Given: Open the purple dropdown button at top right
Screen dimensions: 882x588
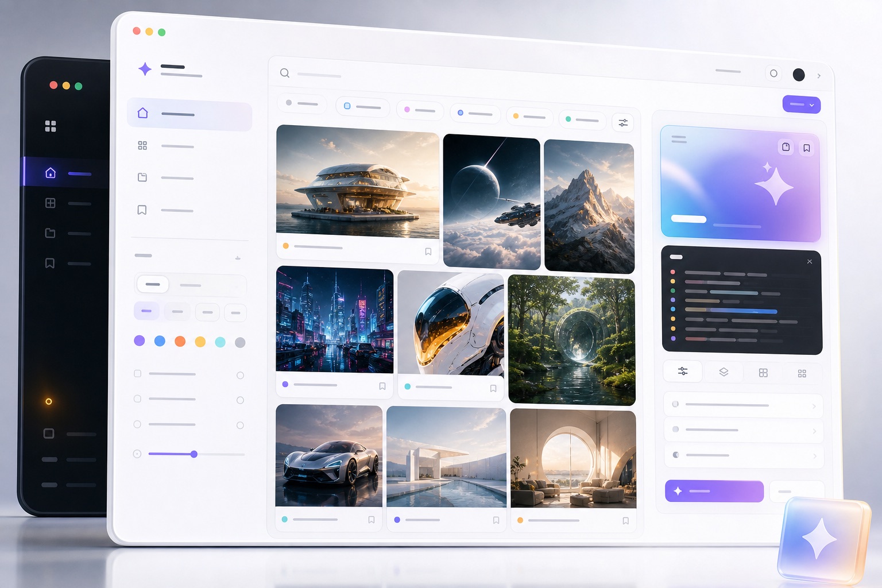Looking at the screenshot, I should pyautogui.click(x=802, y=105).
